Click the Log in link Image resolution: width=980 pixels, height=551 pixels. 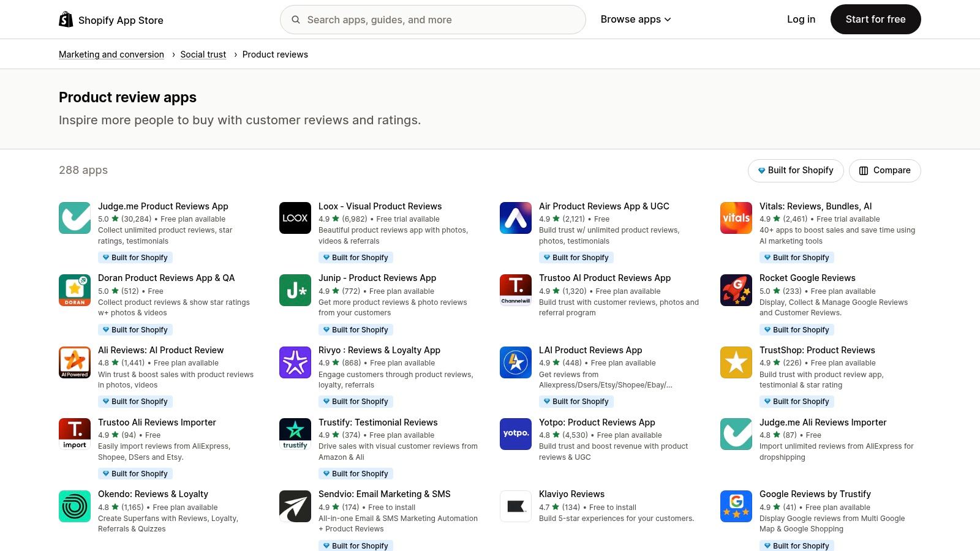801,20
